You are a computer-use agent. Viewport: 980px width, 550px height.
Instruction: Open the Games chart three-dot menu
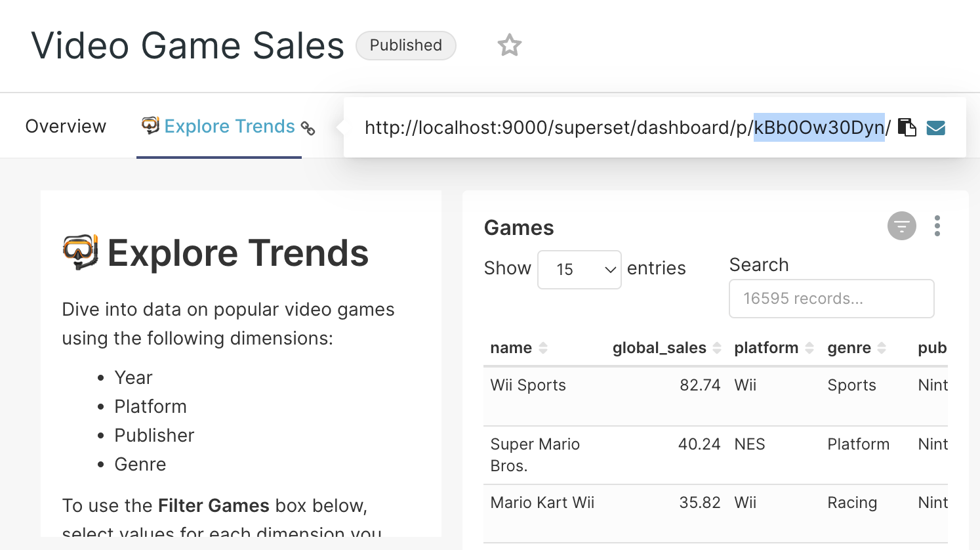[x=937, y=226]
